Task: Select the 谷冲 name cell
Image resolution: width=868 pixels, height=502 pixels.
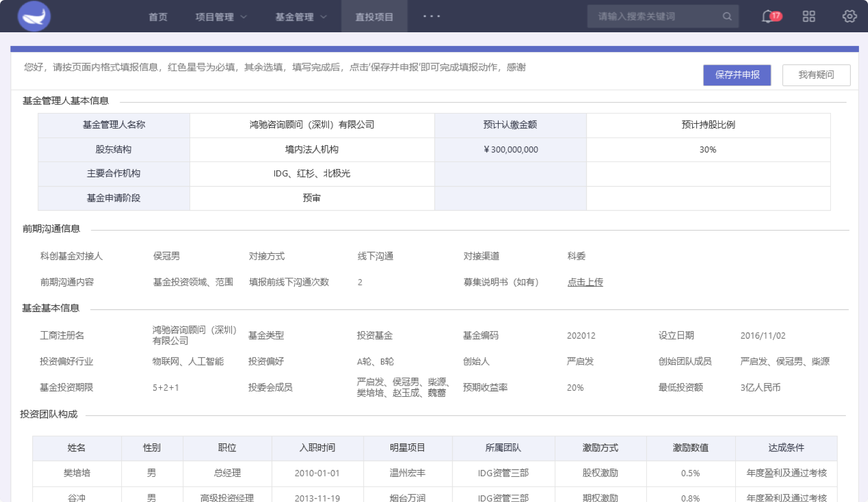Action: [77, 495]
